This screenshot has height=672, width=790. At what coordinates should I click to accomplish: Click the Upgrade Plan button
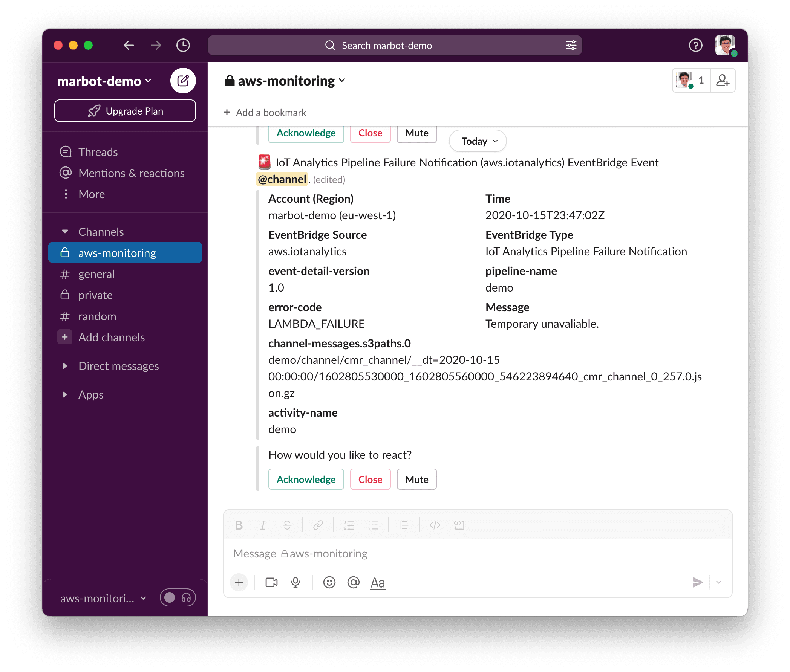click(125, 111)
